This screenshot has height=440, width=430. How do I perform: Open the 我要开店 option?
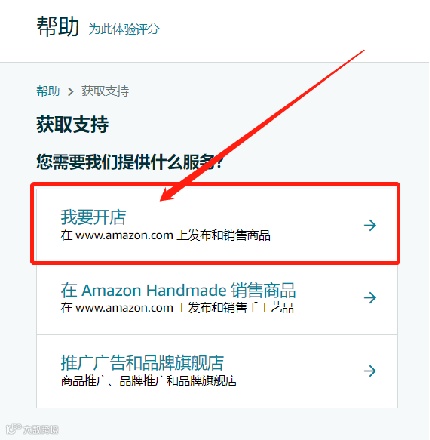(x=215, y=224)
